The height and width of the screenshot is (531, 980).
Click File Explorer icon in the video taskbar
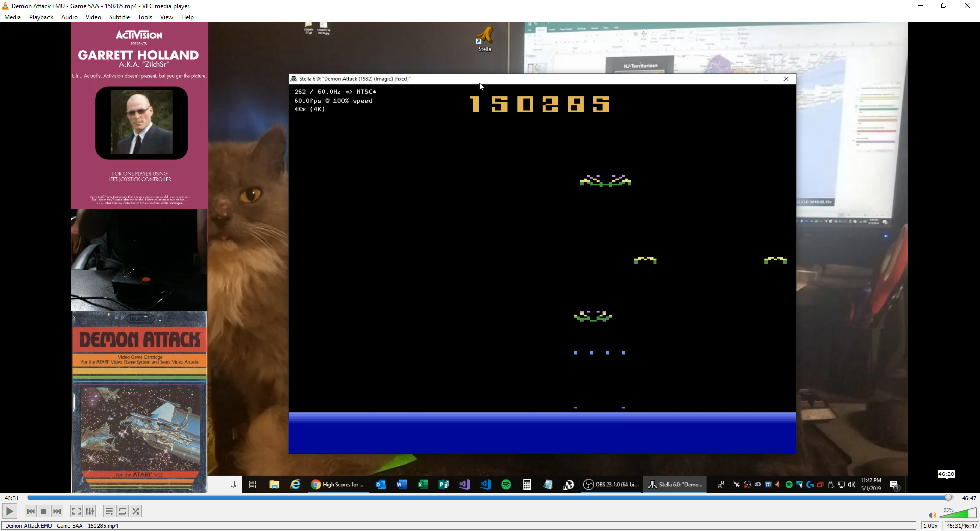[274, 485]
